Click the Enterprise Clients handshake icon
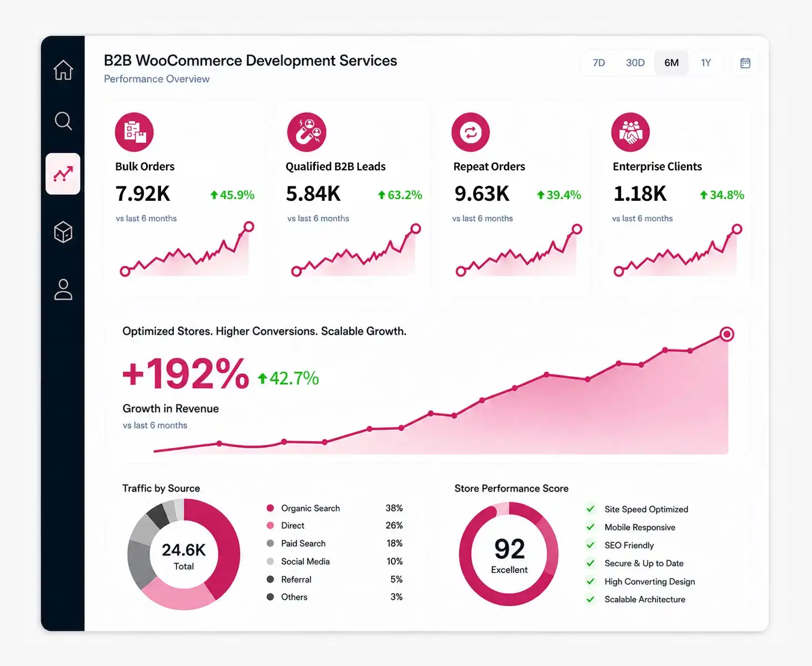Image resolution: width=812 pixels, height=666 pixels. 630,132
